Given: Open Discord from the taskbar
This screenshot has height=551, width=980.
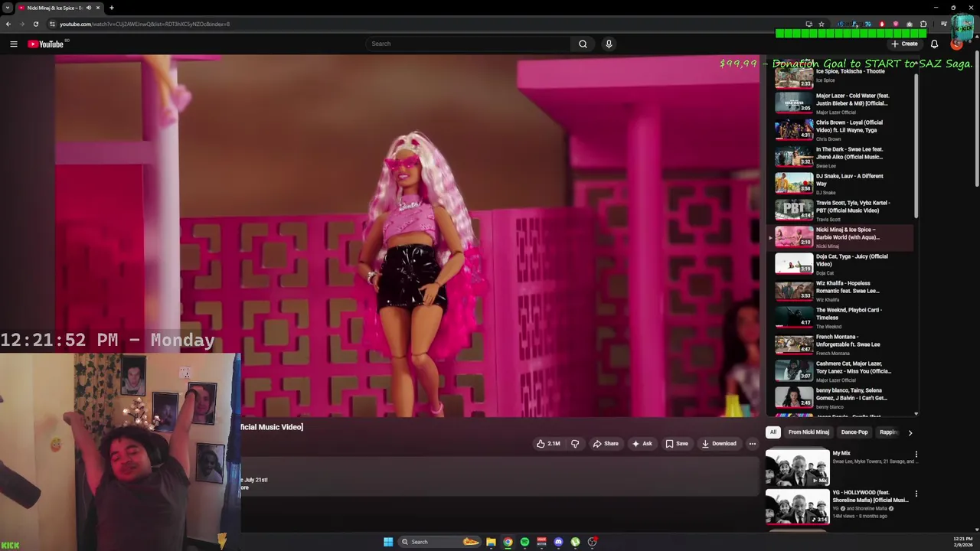Looking at the screenshot, I should (x=558, y=542).
